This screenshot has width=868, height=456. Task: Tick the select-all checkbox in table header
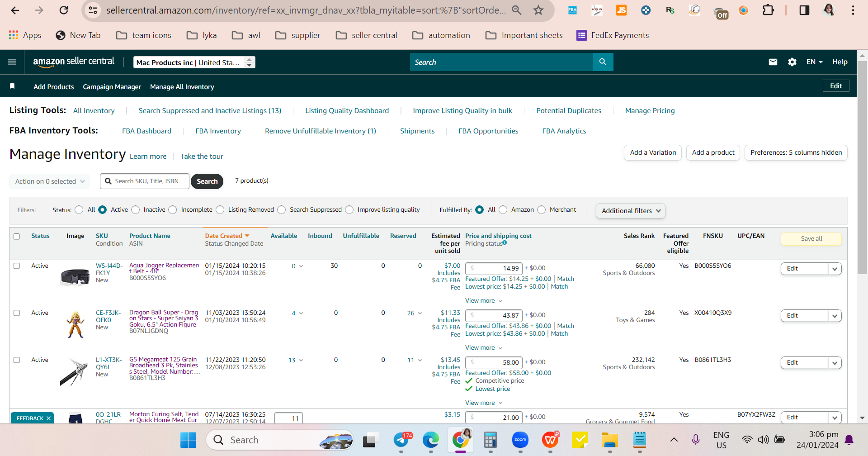[x=17, y=236]
